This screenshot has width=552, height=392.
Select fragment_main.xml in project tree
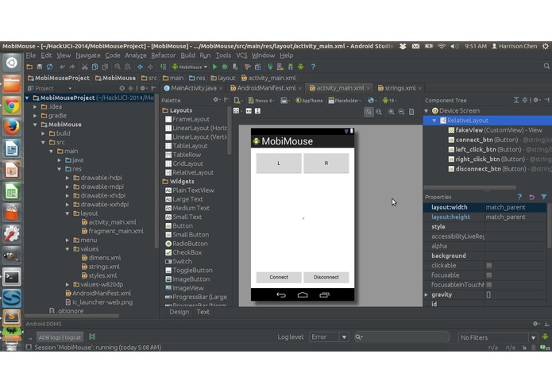pos(112,231)
